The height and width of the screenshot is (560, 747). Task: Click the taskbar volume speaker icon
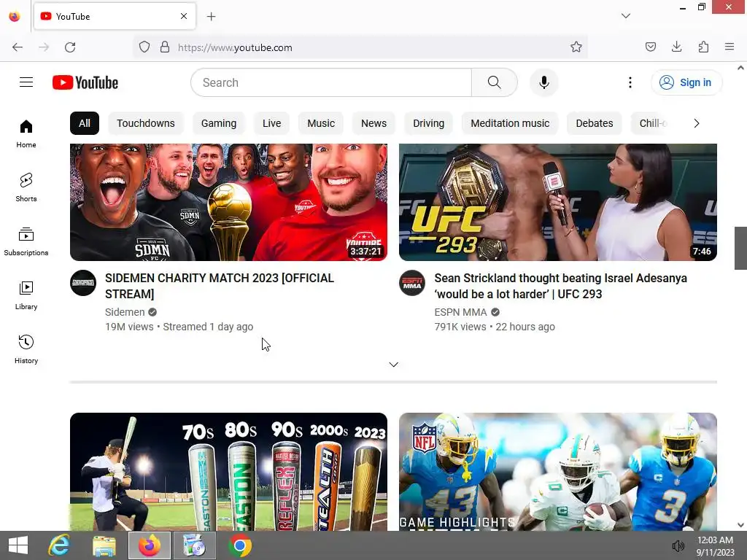678,546
